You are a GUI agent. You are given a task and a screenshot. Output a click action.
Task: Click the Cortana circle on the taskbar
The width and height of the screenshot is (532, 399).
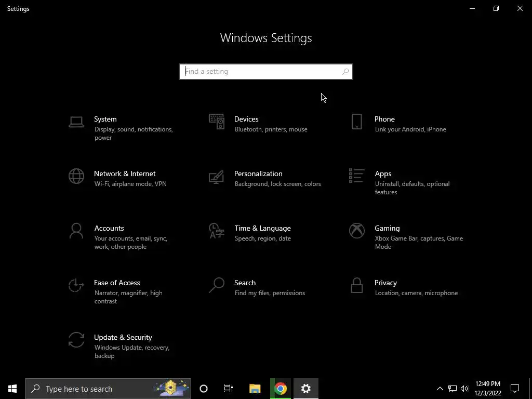pos(204,389)
